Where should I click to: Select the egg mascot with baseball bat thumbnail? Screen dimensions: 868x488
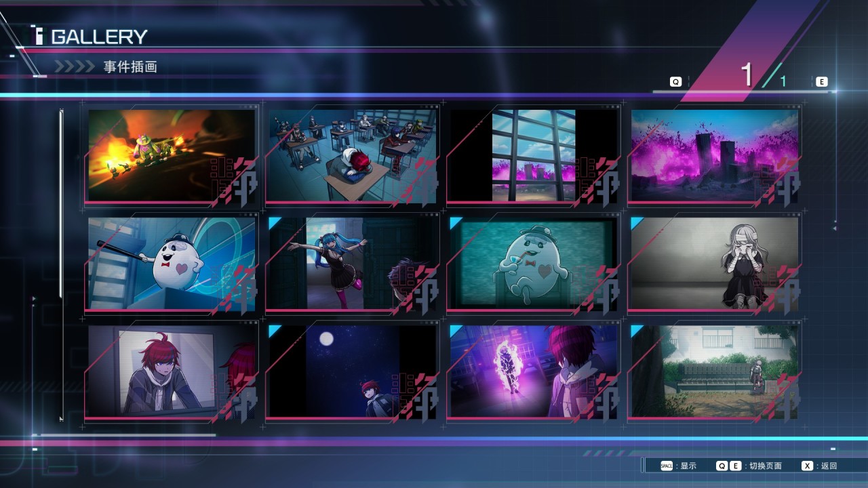[x=172, y=264]
